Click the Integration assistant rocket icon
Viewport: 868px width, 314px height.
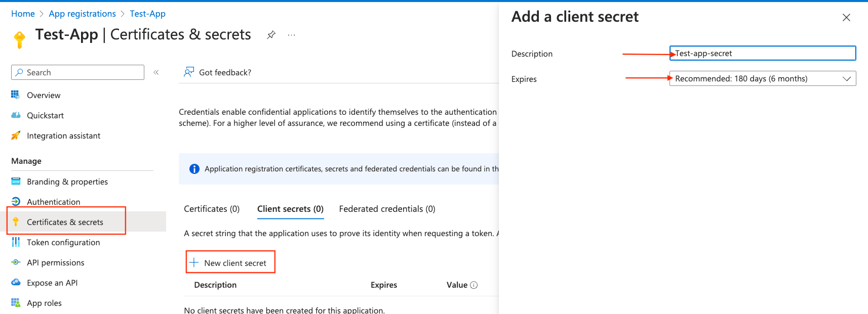(x=16, y=136)
